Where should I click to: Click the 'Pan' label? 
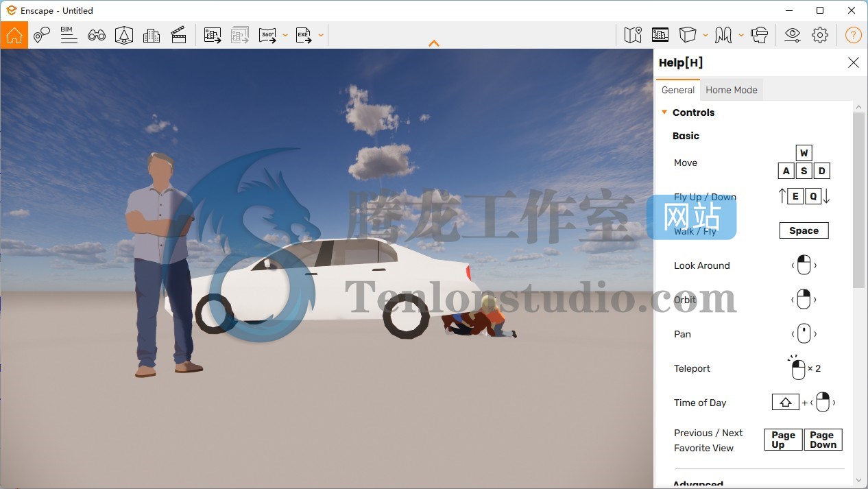click(x=682, y=334)
